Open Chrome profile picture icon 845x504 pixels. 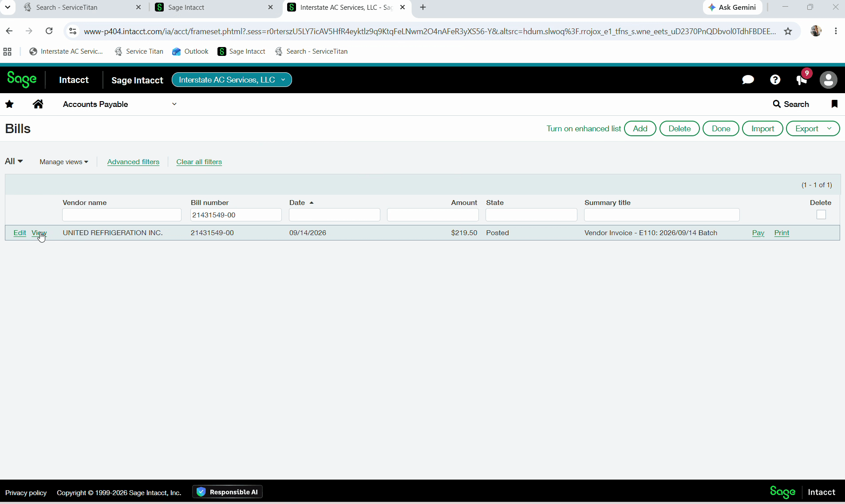[x=816, y=31]
